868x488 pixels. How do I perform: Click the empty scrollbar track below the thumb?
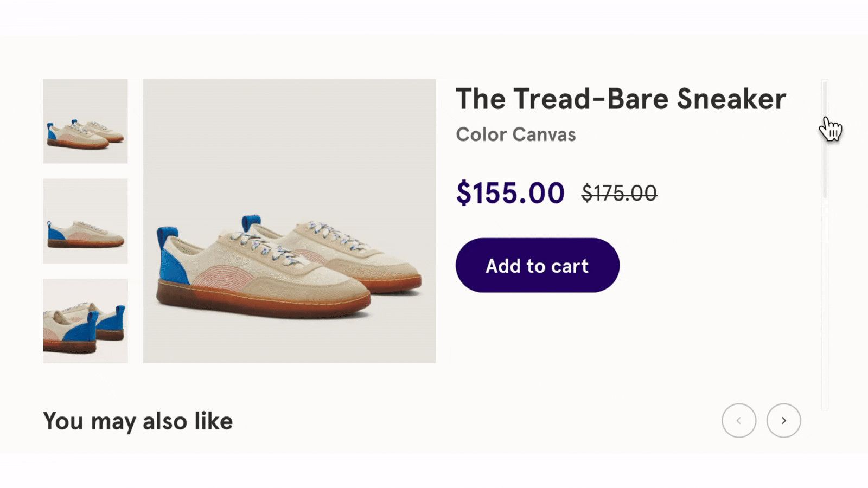(x=825, y=304)
